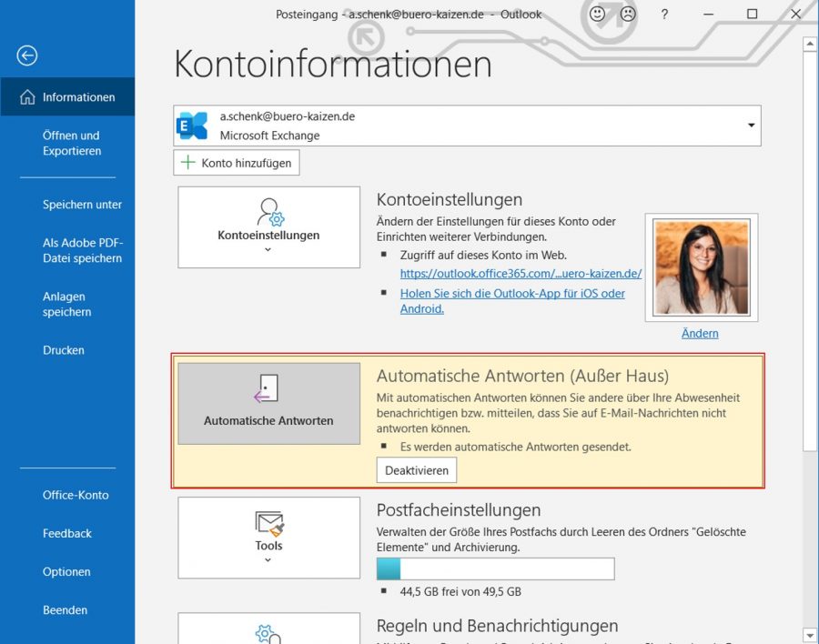Image resolution: width=819 pixels, height=644 pixels.
Task: Select Als Adobe PDF-Datei speichern
Action: [x=83, y=251]
